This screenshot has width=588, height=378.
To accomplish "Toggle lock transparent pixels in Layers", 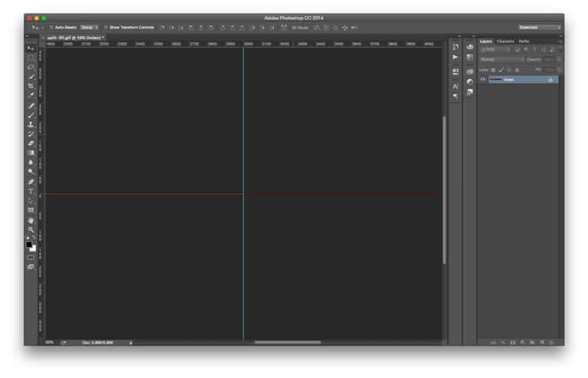I will point(494,70).
